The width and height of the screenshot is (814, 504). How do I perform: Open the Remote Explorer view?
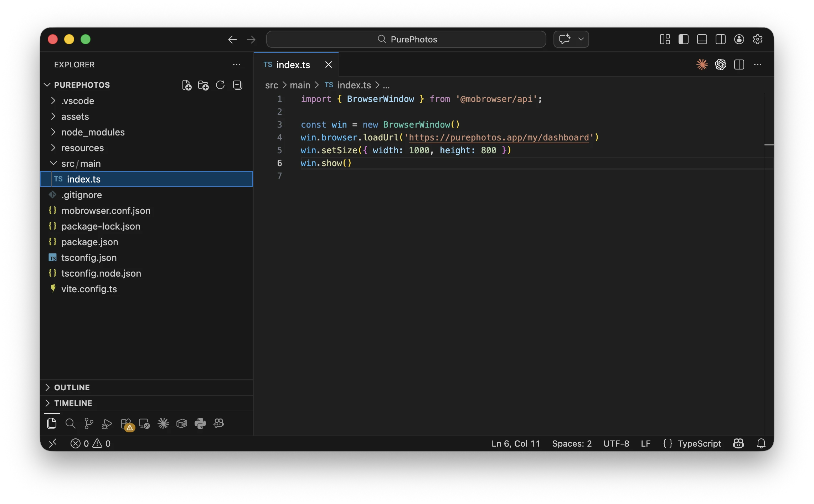tap(144, 423)
